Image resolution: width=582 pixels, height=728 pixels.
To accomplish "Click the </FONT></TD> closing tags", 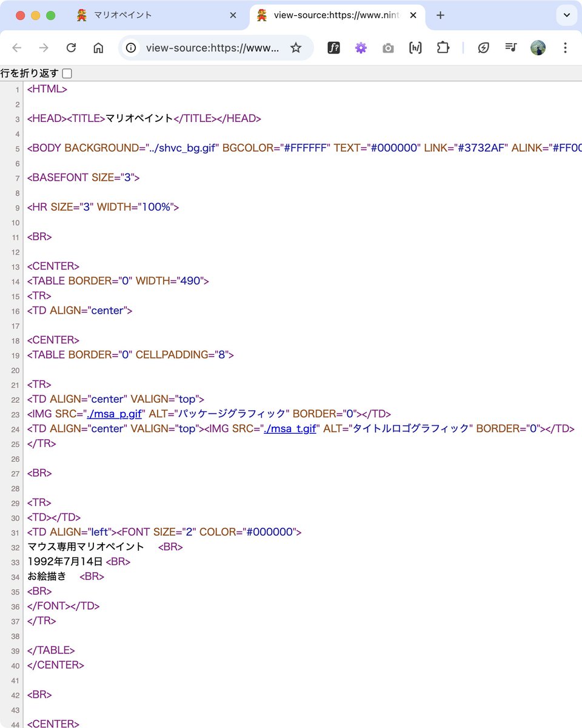I will click(63, 605).
